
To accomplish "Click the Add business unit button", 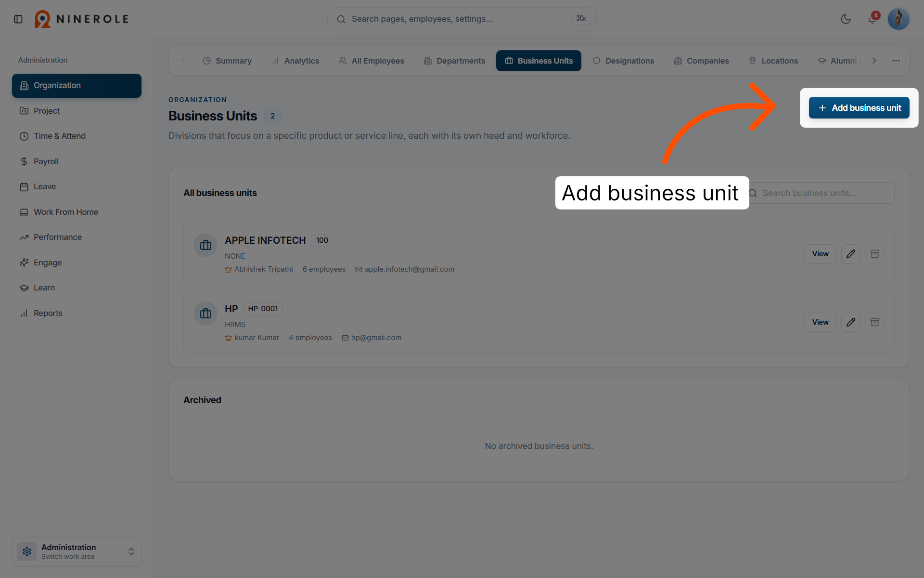I will (859, 108).
